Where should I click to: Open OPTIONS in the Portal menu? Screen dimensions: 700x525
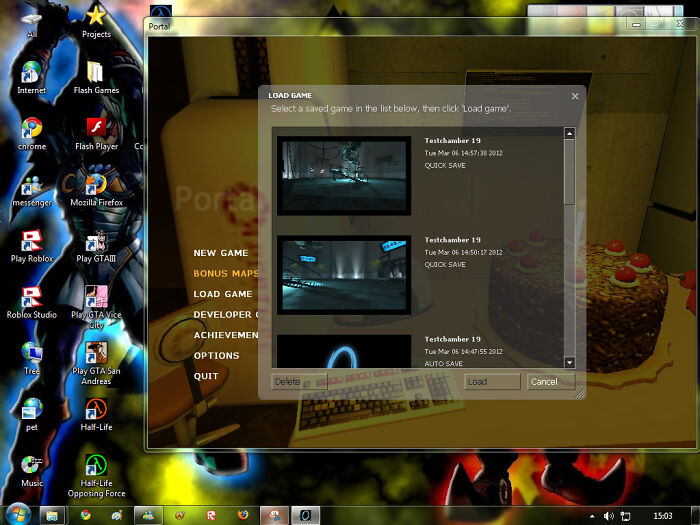[216, 355]
